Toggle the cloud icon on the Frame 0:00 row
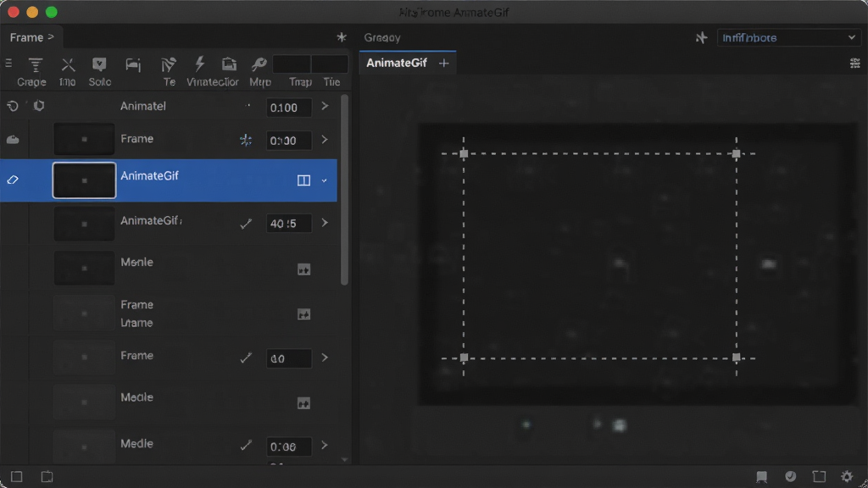 tap(13, 140)
